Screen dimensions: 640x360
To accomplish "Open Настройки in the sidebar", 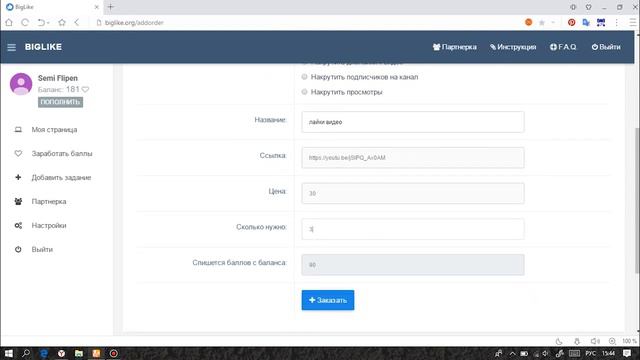I will click(49, 225).
